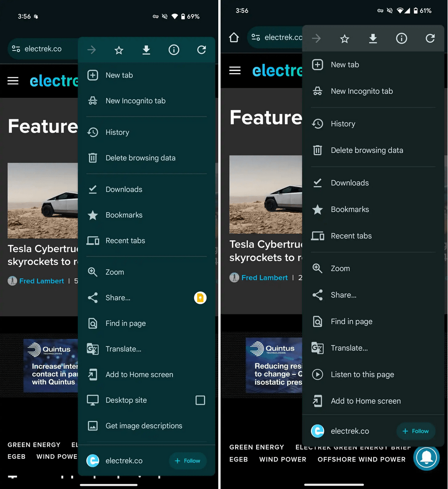Tap address bar showing electrek.co on left phone
Screen dimensions: 448x489
point(43,49)
